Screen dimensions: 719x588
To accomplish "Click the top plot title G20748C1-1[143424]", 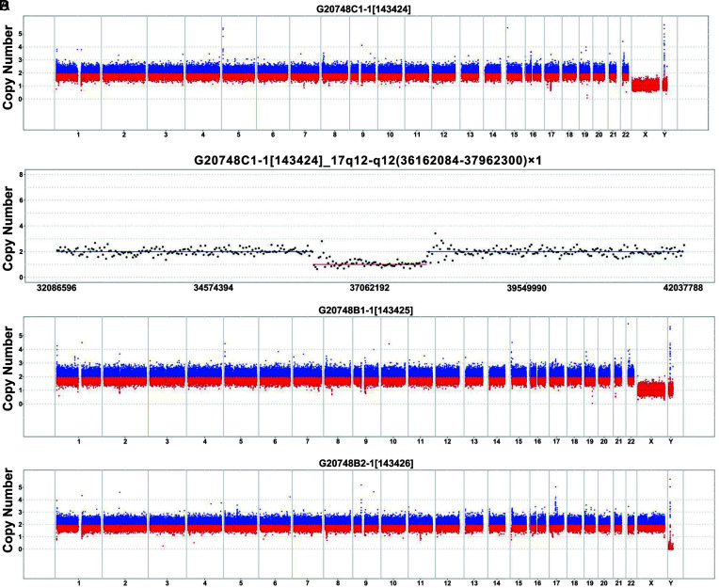I will click(x=365, y=8).
